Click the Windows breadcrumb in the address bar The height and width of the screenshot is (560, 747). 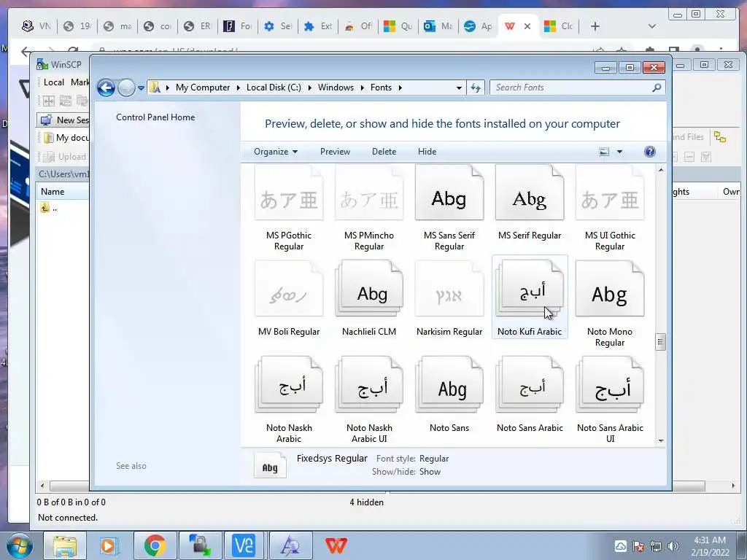tap(336, 87)
